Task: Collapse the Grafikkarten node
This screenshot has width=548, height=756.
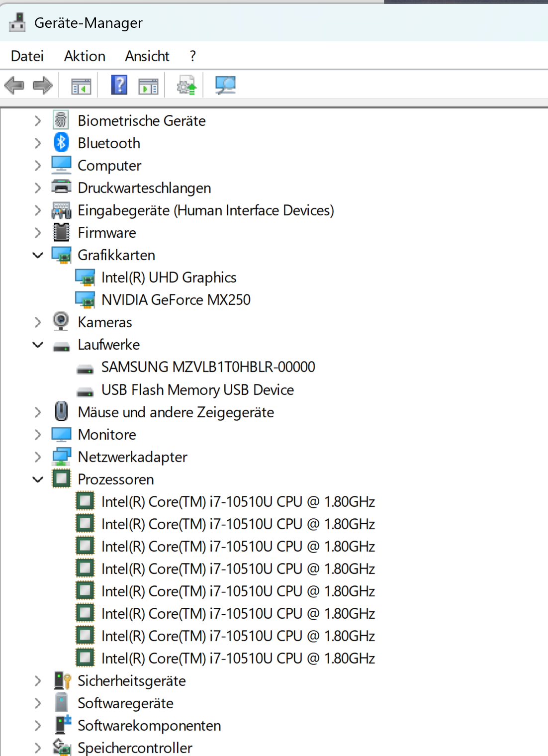Action: tap(38, 255)
